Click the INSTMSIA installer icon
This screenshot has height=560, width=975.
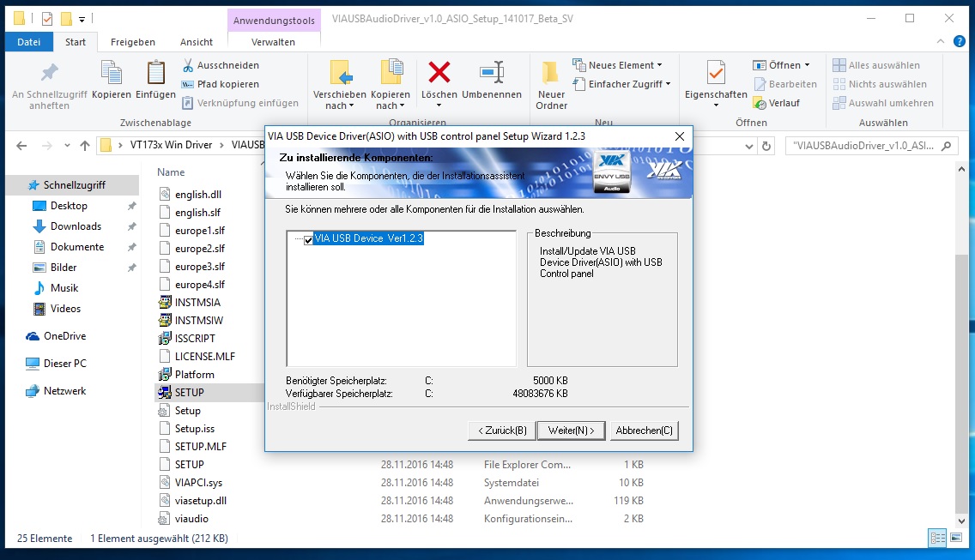[x=164, y=302]
